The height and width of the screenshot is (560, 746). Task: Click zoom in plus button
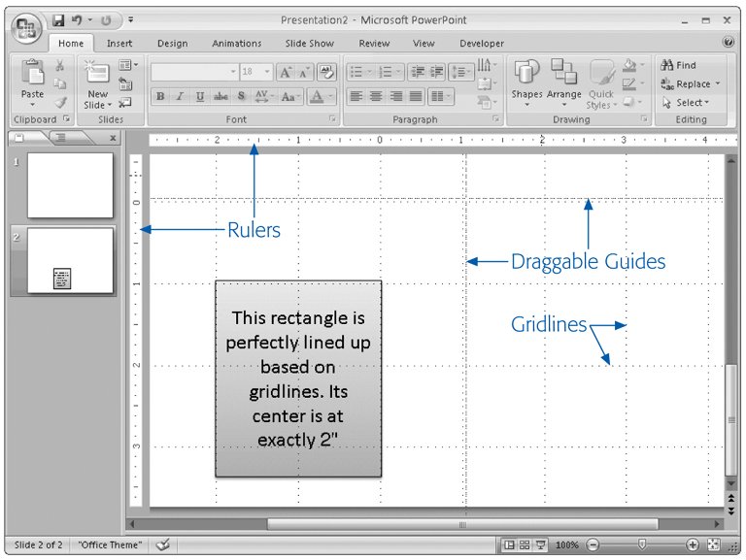point(693,545)
